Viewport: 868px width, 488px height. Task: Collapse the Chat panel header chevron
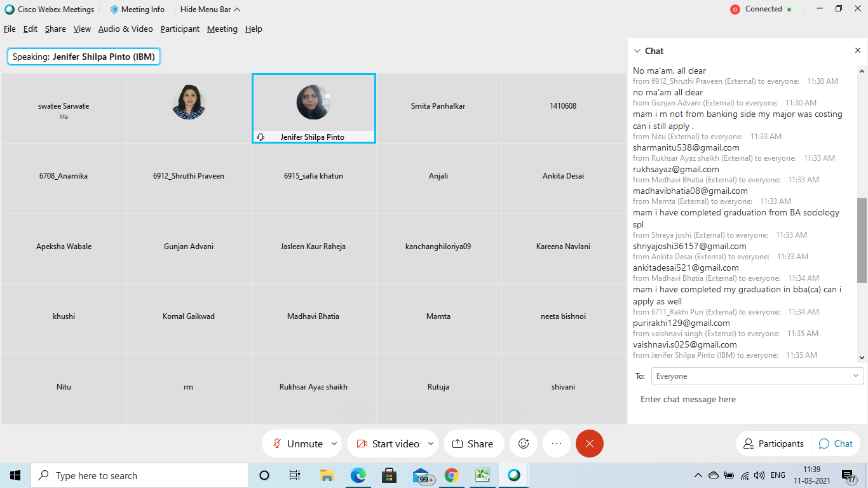pyautogui.click(x=637, y=51)
